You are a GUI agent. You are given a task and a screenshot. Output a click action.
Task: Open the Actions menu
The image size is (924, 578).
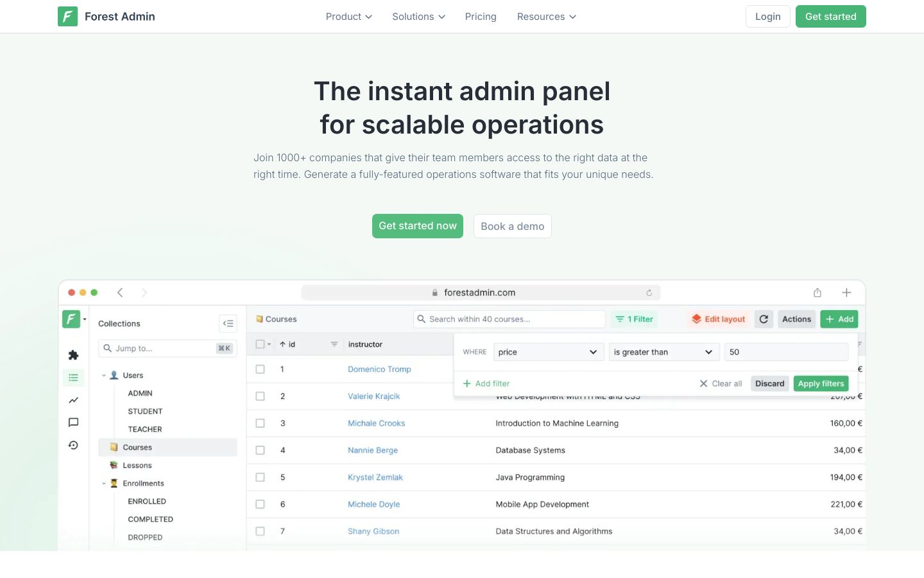[x=796, y=319]
